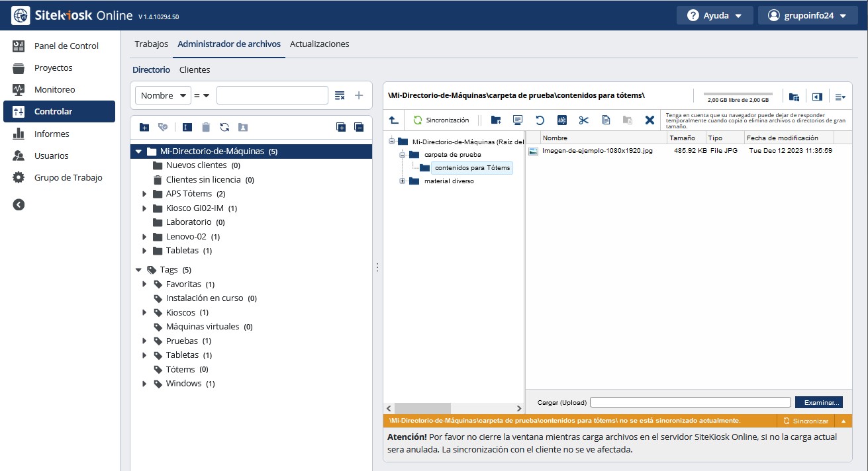Click the rename icon in file toolbar

[x=561, y=120]
